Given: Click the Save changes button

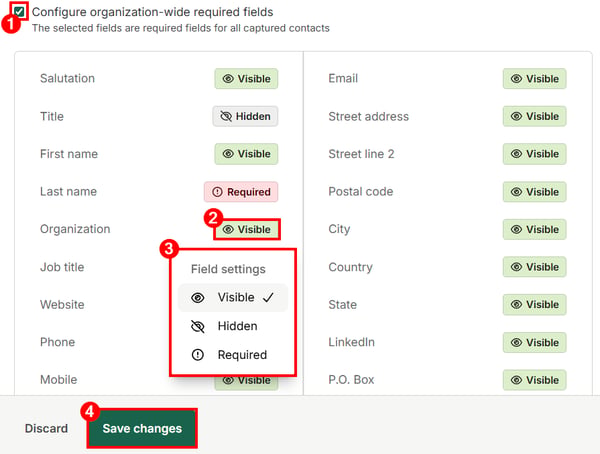Looking at the screenshot, I should [142, 428].
